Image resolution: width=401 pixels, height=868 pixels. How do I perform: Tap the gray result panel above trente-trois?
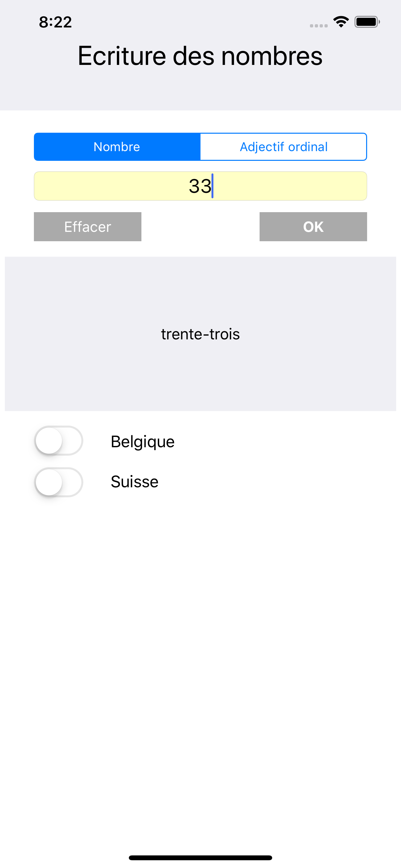pos(200,290)
